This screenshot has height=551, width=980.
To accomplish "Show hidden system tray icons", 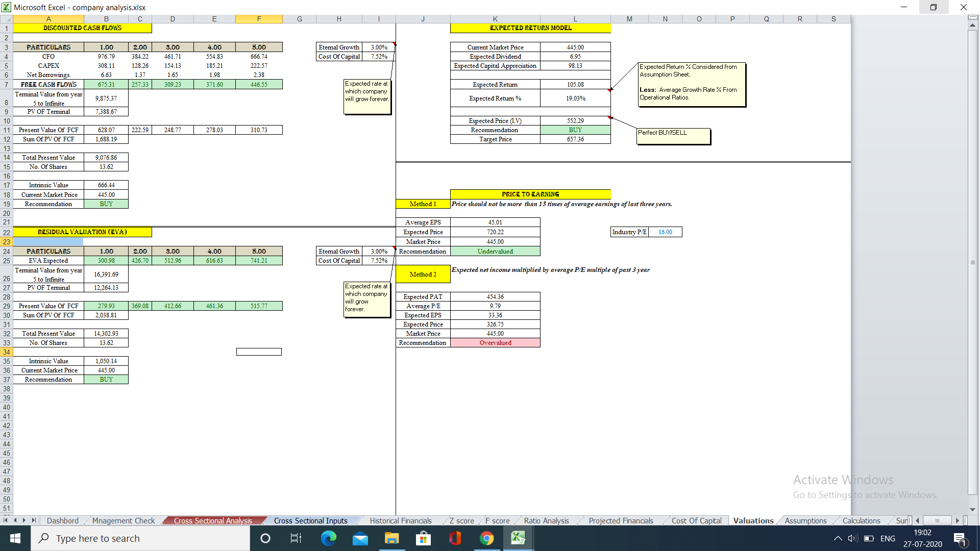I will pos(838,538).
